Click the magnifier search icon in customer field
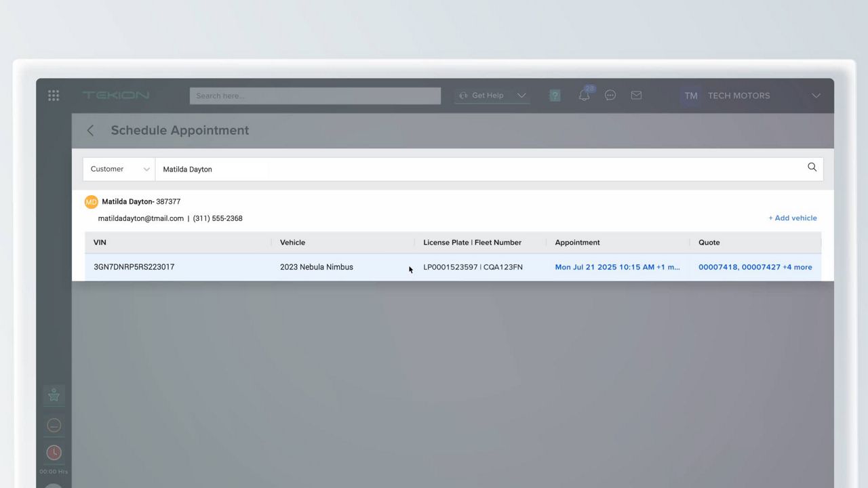This screenshot has width=868, height=488. [x=812, y=167]
